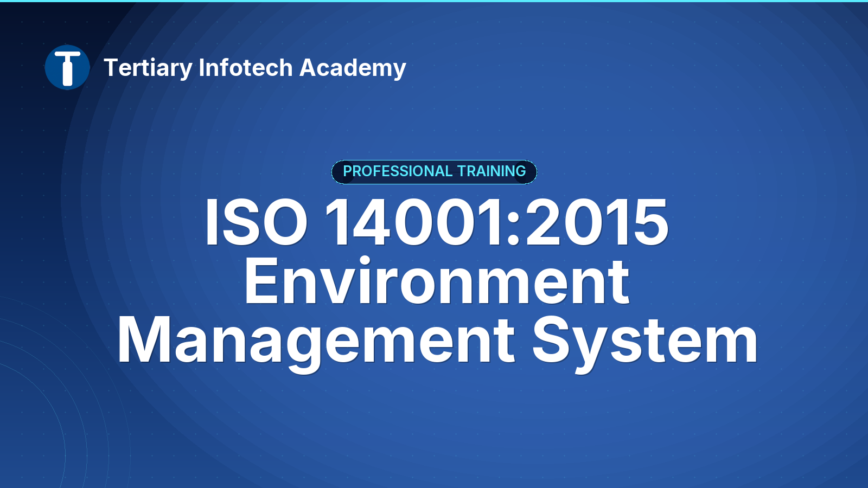Viewport: 868px width, 488px height.
Task: Click the 'Tertiary Infotech Academy' title text
Action: (x=255, y=68)
